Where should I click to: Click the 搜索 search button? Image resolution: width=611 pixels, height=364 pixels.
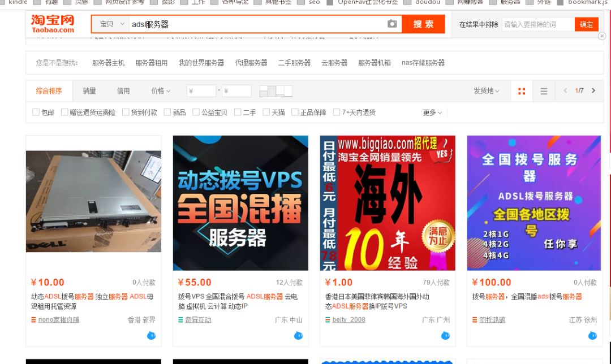click(423, 24)
